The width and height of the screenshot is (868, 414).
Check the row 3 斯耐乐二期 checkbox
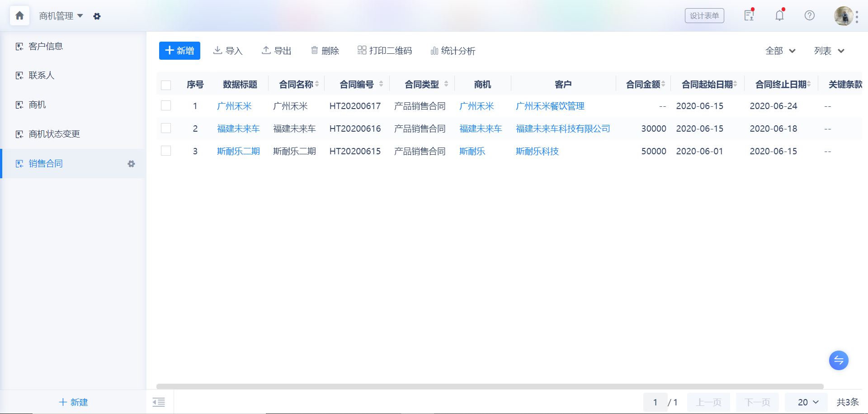point(166,151)
